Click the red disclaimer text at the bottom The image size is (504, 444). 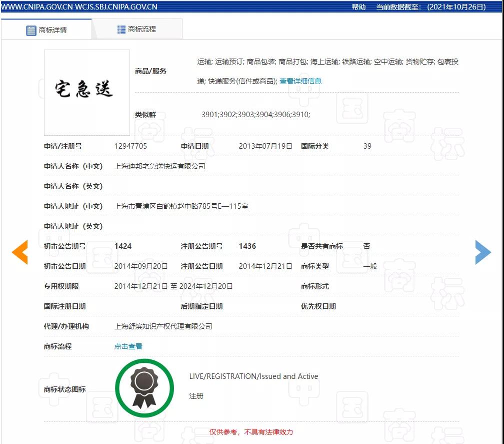[x=252, y=432]
